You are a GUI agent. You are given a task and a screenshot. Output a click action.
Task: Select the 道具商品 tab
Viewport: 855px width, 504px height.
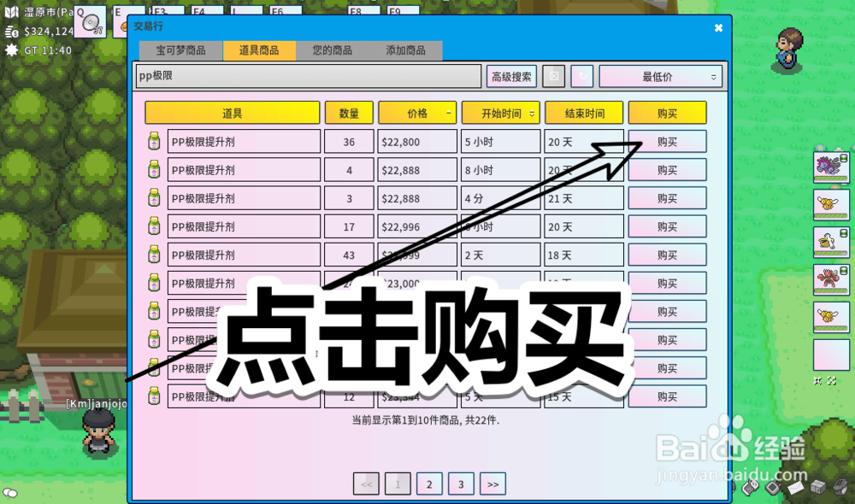[x=259, y=50]
